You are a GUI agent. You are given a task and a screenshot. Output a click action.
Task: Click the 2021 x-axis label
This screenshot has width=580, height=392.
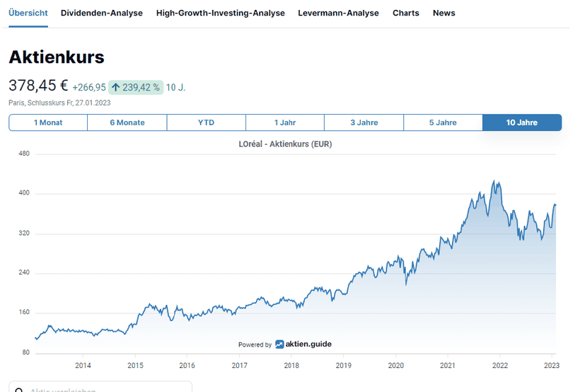pyautogui.click(x=448, y=365)
